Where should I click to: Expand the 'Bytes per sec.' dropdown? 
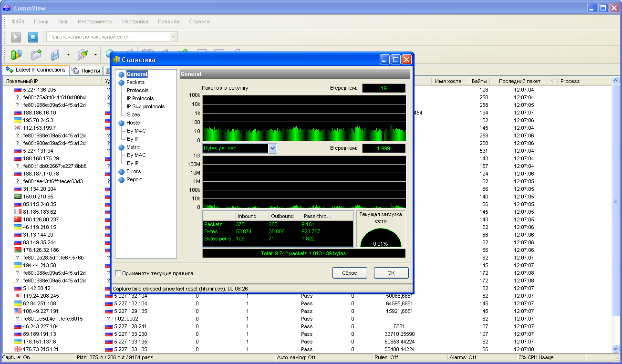point(272,148)
